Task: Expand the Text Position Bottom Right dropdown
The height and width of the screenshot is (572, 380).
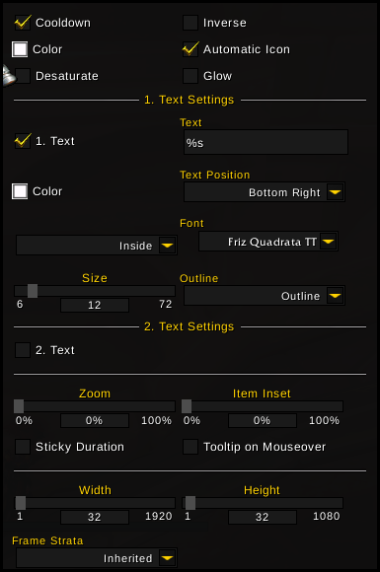Action: [335, 192]
